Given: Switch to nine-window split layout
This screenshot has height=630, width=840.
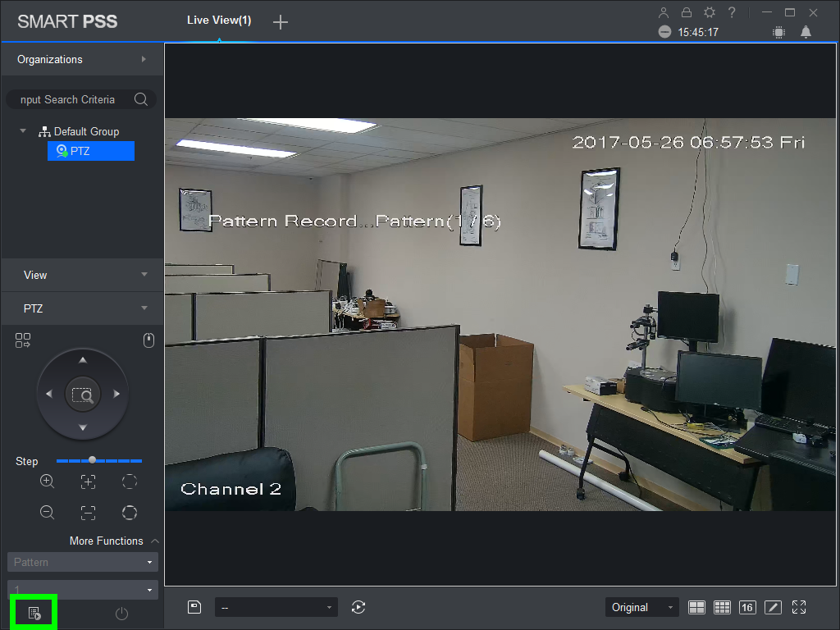Looking at the screenshot, I should (x=722, y=607).
